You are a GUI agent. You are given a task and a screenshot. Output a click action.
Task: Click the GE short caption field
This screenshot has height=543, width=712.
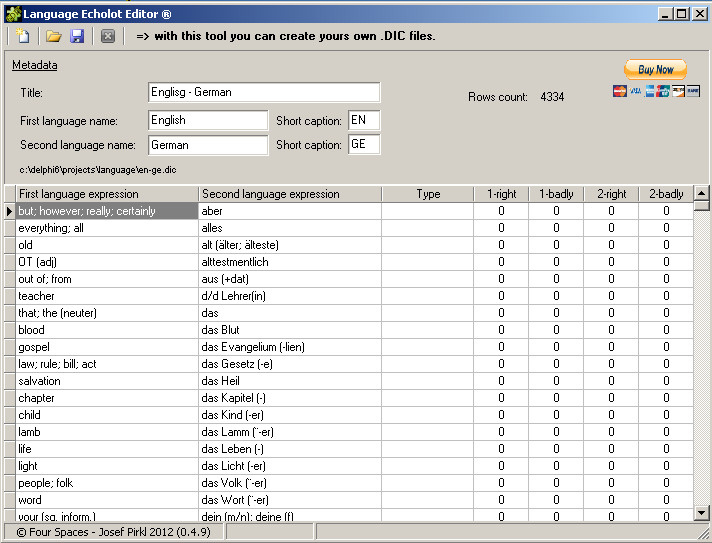coord(364,144)
